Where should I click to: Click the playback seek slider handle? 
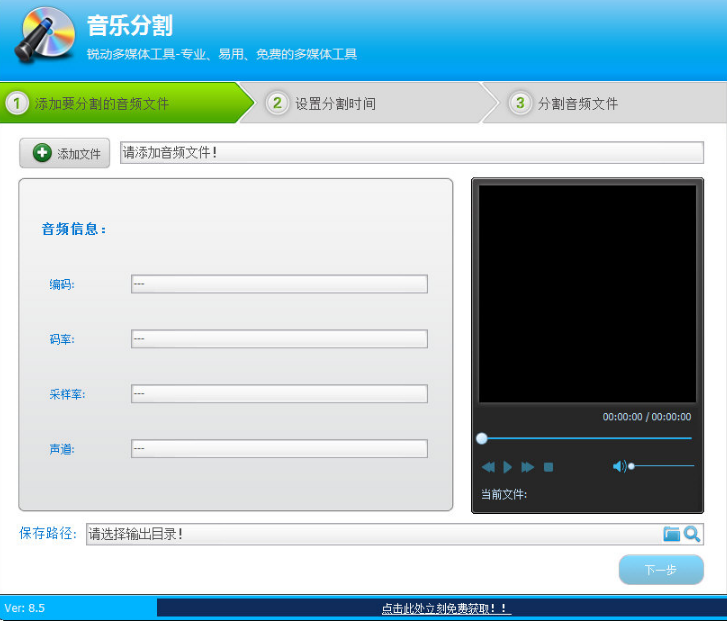click(482, 438)
